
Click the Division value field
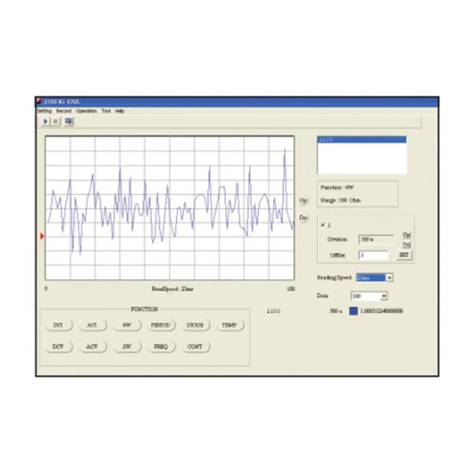coord(376,240)
